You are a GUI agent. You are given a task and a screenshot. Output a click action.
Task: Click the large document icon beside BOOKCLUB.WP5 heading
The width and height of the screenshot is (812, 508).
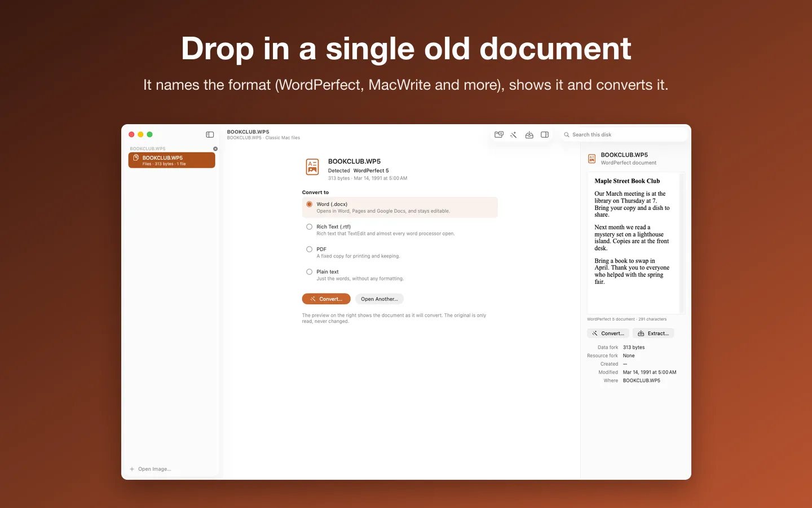312,167
